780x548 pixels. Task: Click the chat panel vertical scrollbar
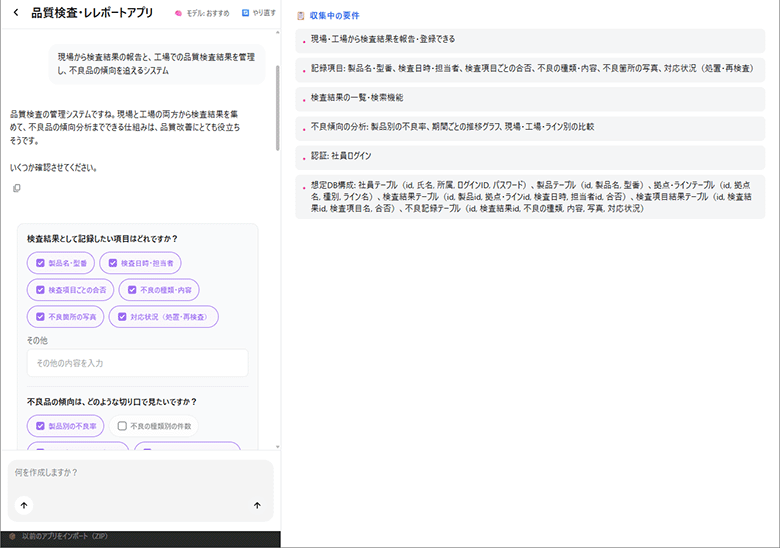point(278,108)
